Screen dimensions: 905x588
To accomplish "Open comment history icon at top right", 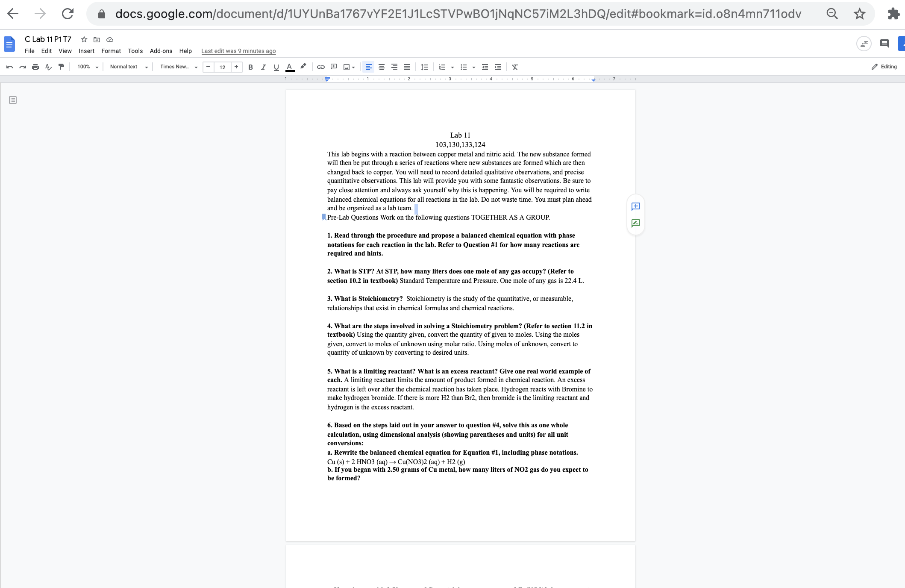I will click(x=884, y=43).
